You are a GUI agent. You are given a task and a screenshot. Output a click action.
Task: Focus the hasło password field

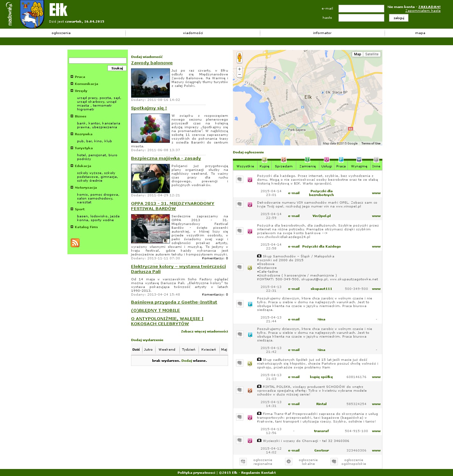tap(361, 18)
